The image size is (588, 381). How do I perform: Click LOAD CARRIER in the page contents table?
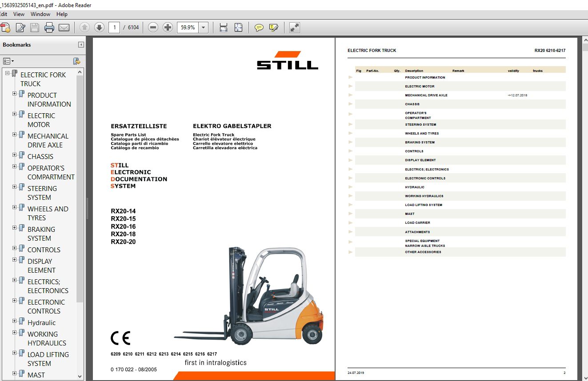(417, 223)
